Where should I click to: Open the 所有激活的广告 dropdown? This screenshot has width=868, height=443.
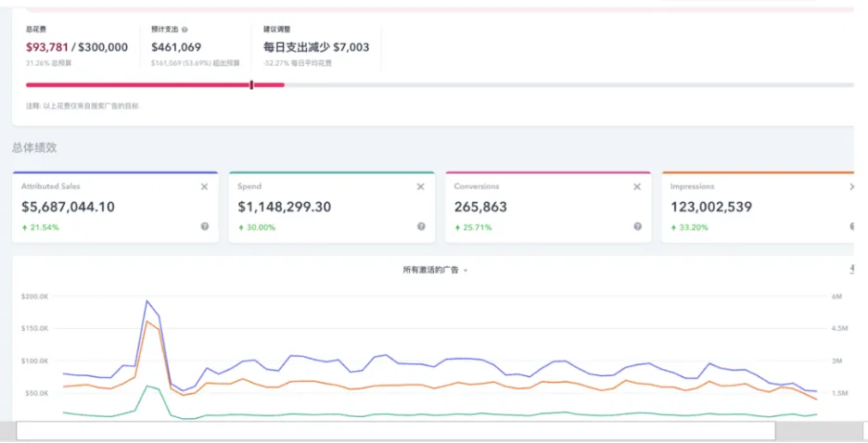coord(435,270)
